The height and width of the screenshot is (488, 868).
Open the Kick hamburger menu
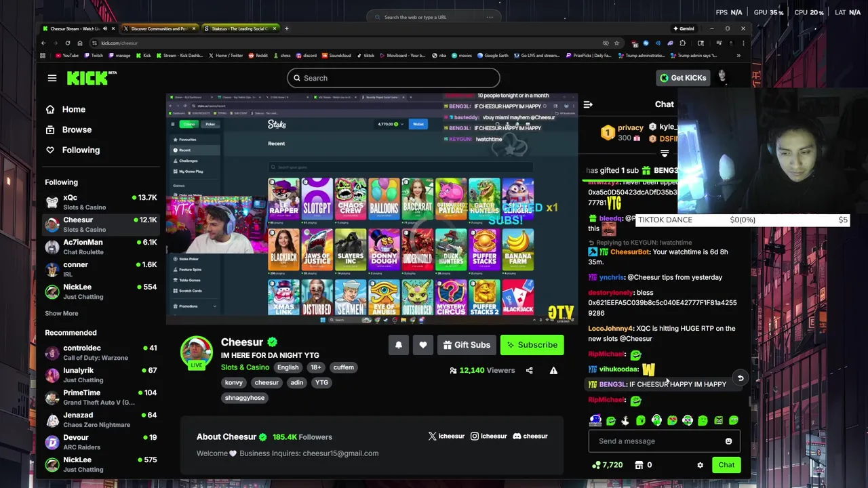[x=52, y=78]
